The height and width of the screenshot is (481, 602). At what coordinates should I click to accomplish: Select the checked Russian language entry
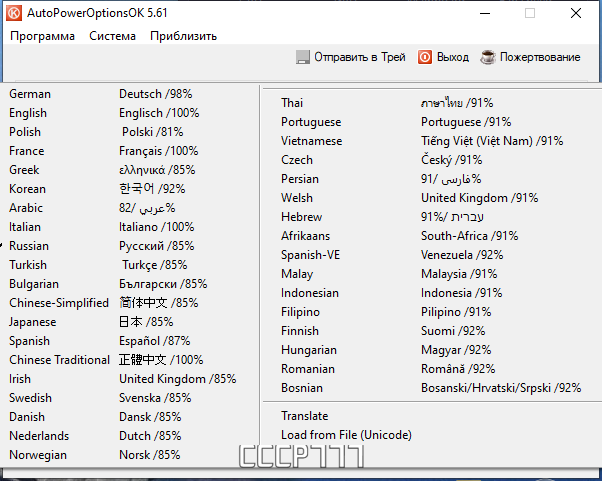130,246
